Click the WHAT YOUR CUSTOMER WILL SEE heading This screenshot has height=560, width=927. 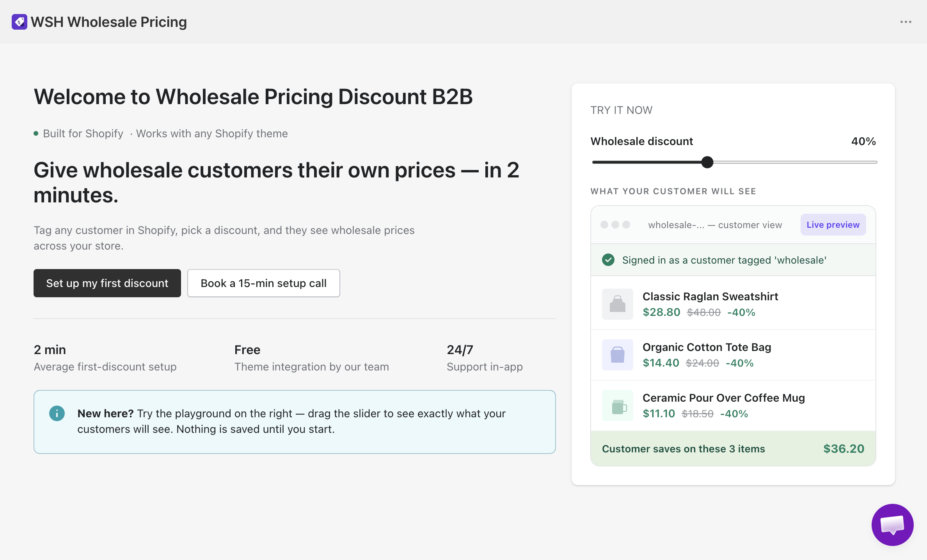point(673,191)
